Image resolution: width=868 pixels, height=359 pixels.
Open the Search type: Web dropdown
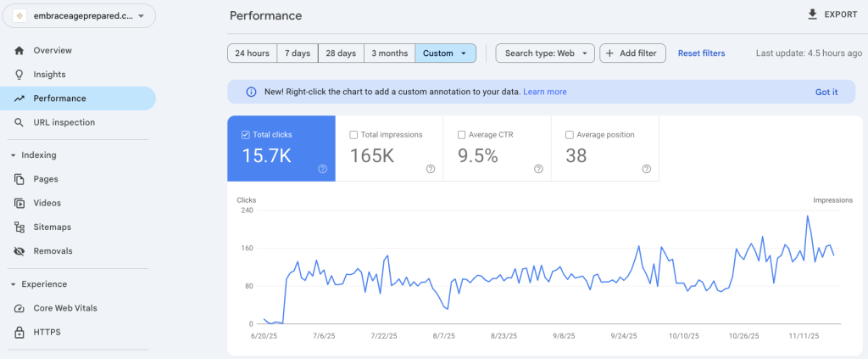tap(545, 53)
